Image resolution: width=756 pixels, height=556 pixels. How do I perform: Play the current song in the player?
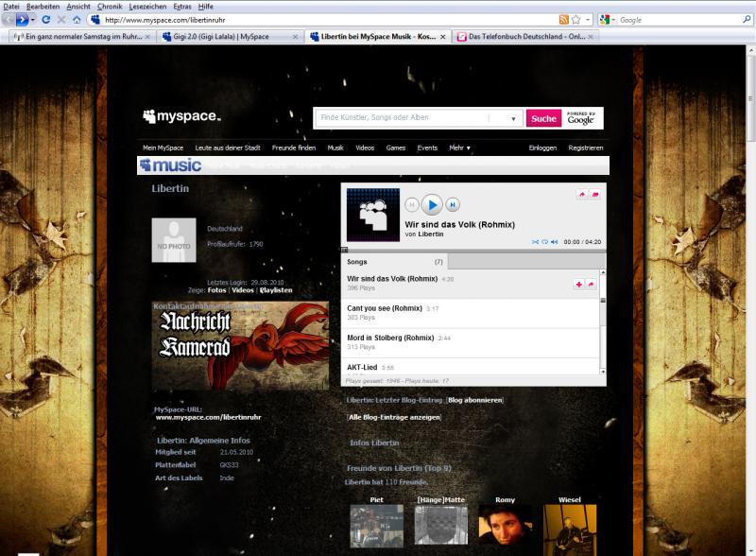[x=431, y=204]
